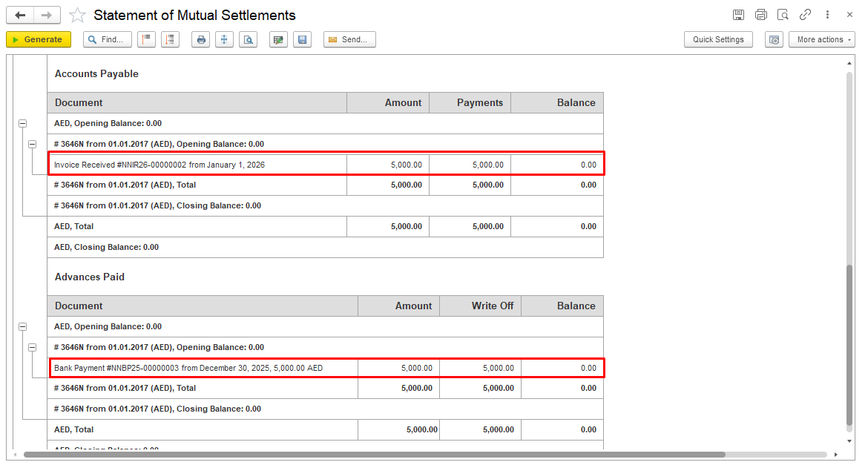Click the scroll up arrow
This screenshot has height=465, width=868.
pos(849,63)
